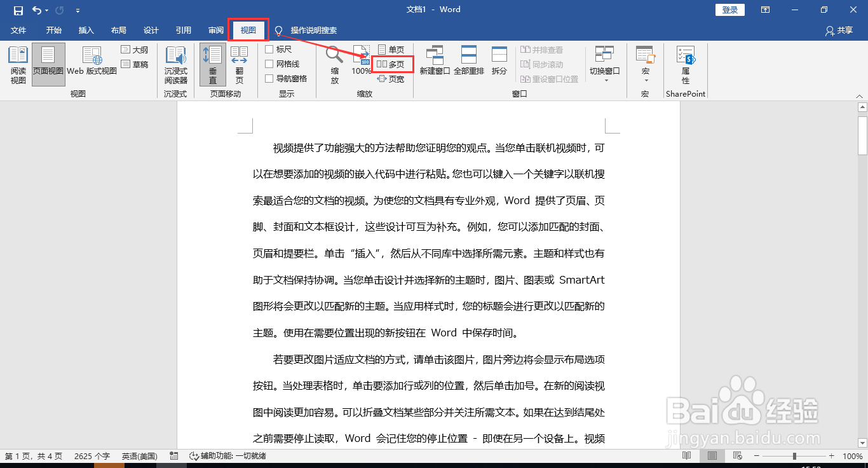This screenshot has height=468, width=868.
Task: Select 多页 multiple pages view
Action: click(392, 64)
